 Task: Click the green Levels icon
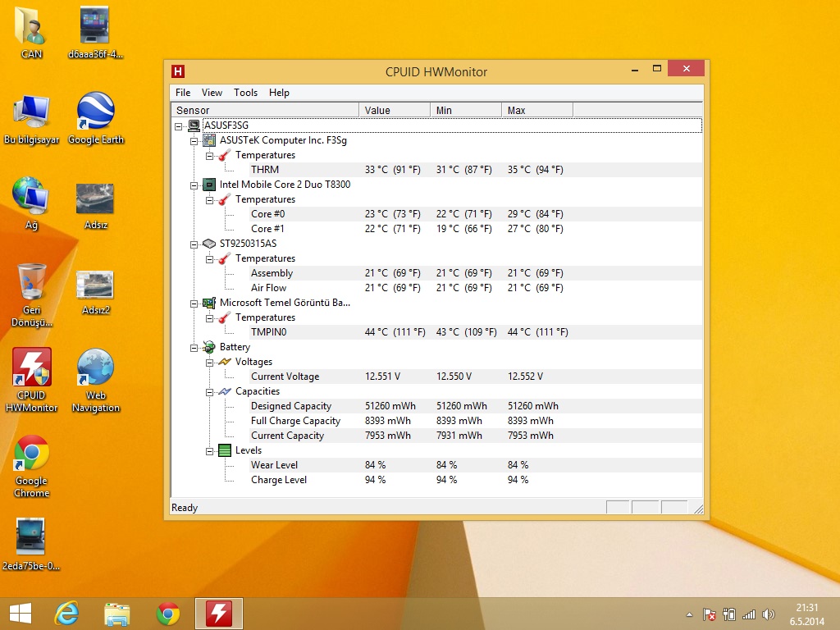pyautogui.click(x=225, y=450)
